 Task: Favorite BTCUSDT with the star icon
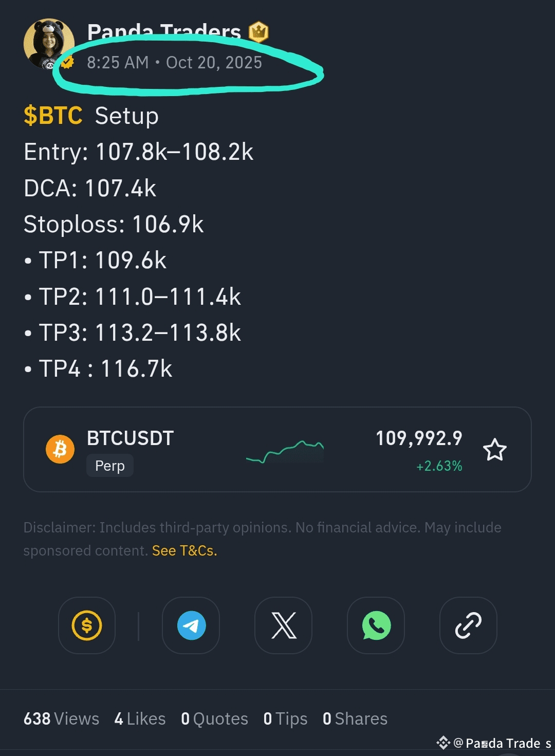coord(495,450)
